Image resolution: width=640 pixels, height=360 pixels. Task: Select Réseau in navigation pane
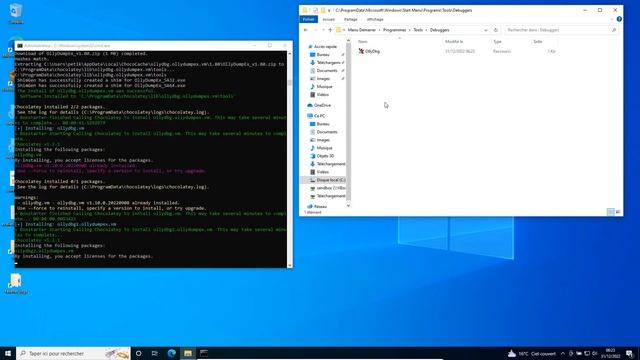(x=320, y=207)
